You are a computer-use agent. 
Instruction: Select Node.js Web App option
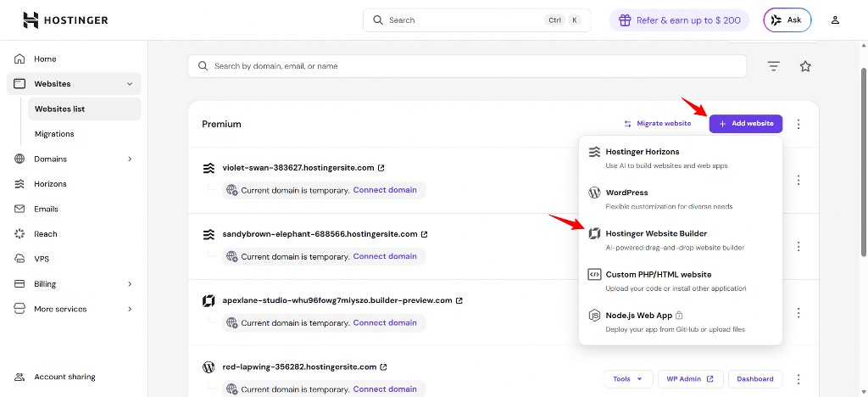pos(681,322)
